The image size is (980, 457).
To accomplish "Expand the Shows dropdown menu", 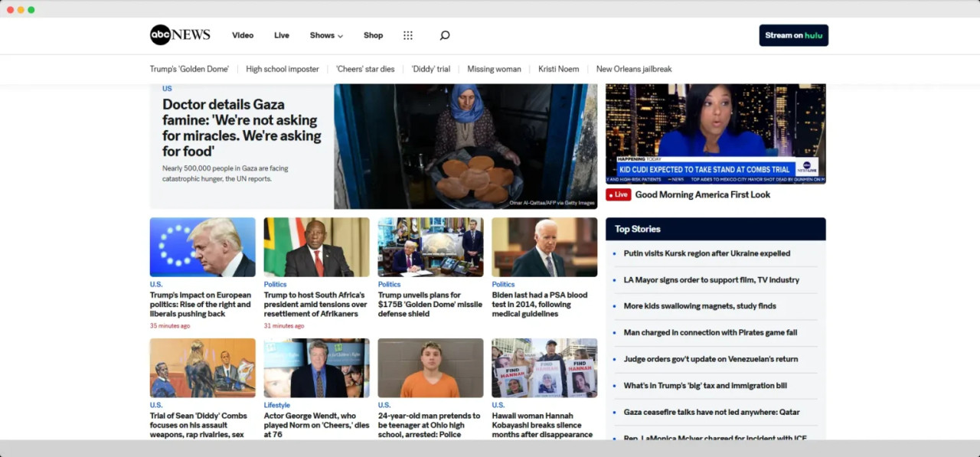I will pyautogui.click(x=326, y=35).
